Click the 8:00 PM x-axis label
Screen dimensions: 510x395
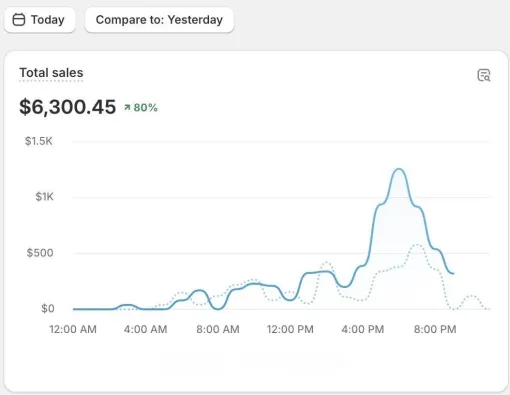point(435,329)
